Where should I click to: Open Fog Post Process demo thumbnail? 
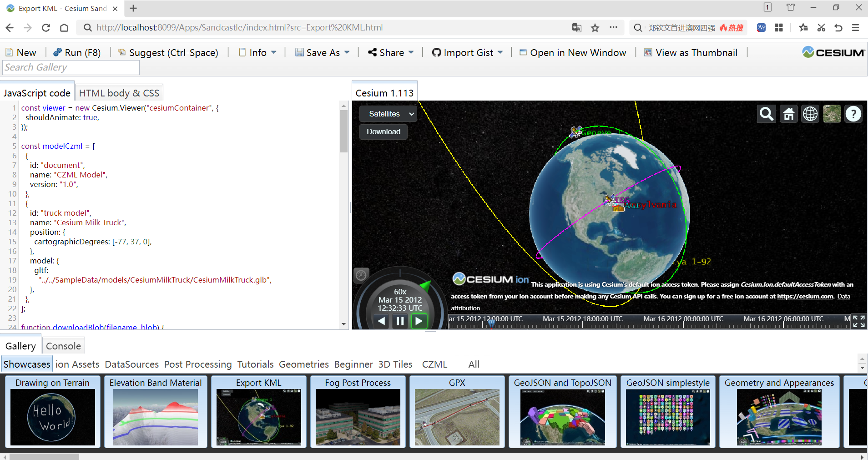tap(358, 412)
